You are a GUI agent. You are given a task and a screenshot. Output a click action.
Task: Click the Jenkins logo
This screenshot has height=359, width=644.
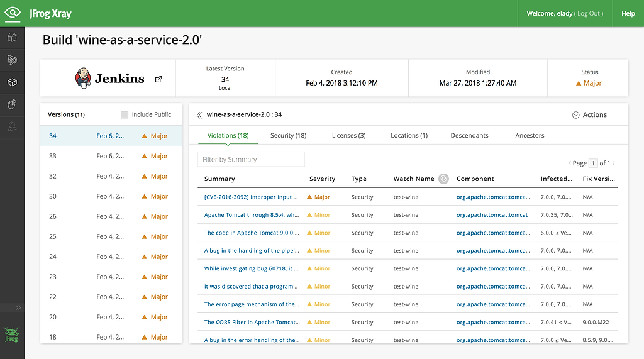(109, 78)
